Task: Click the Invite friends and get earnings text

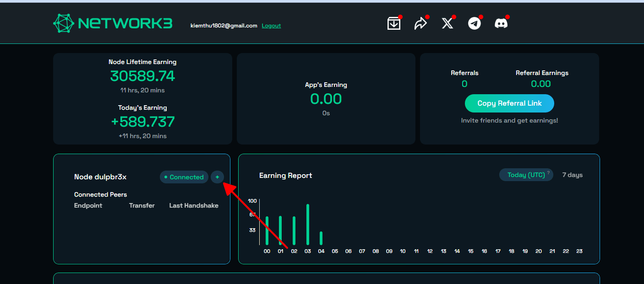Action: (x=509, y=121)
